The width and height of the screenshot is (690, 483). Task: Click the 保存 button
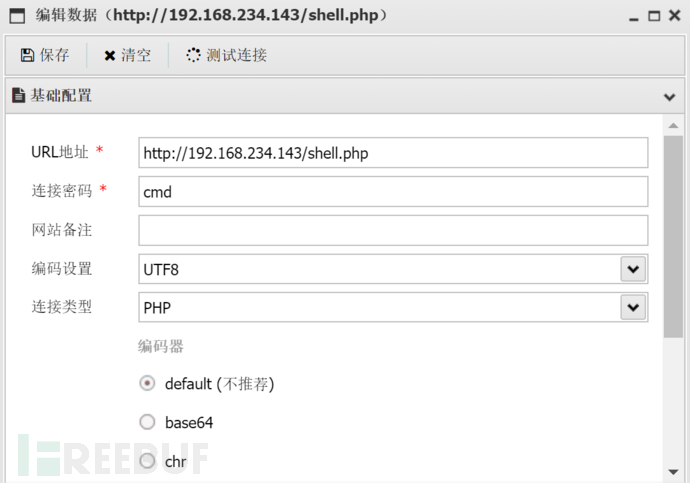click(x=45, y=55)
